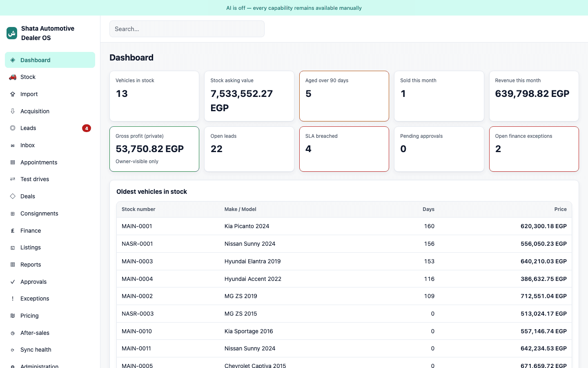Click the Inbox envelope icon
Screen dimensions: 588x368
click(13, 145)
